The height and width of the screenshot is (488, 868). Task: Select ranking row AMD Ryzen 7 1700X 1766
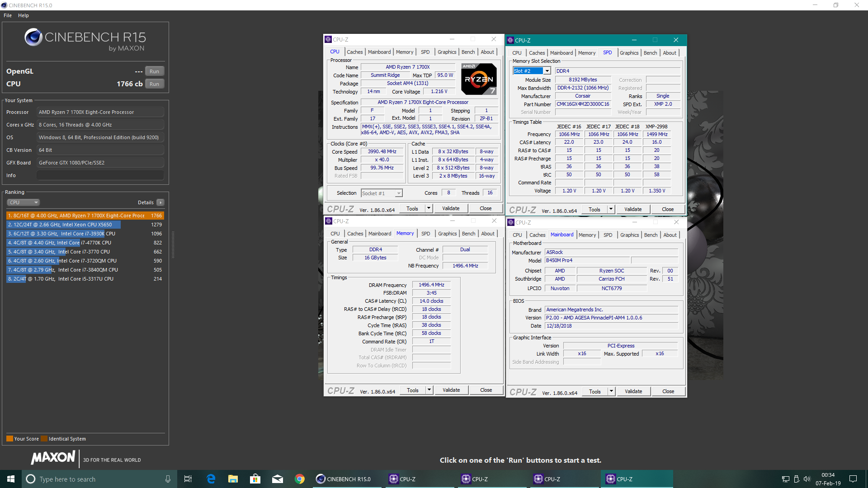pyautogui.click(x=85, y=216)
